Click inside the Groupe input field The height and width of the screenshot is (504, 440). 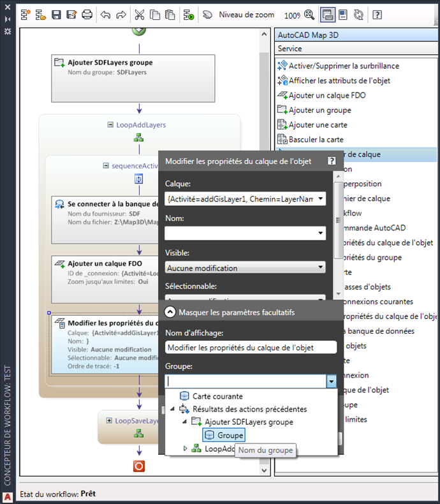[x=246, y=382]
